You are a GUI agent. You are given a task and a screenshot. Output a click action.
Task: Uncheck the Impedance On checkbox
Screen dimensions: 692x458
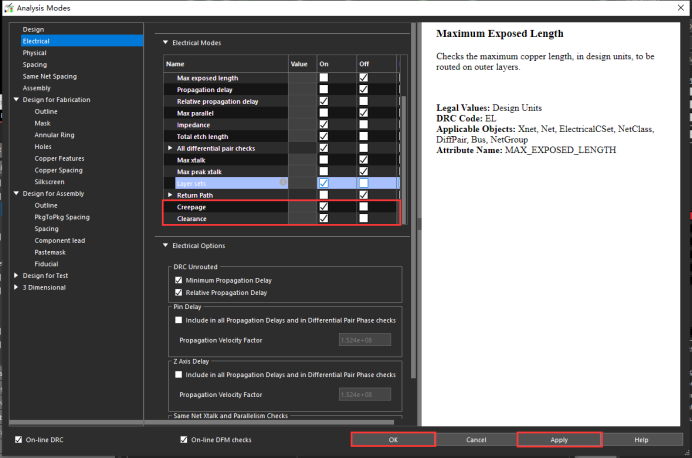(x=323, y=124)
